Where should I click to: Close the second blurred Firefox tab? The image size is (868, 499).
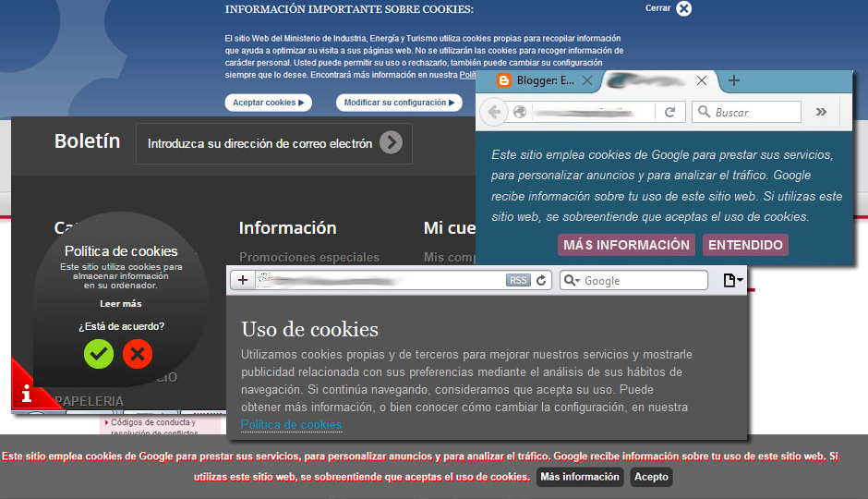click(x=702, y=81)
